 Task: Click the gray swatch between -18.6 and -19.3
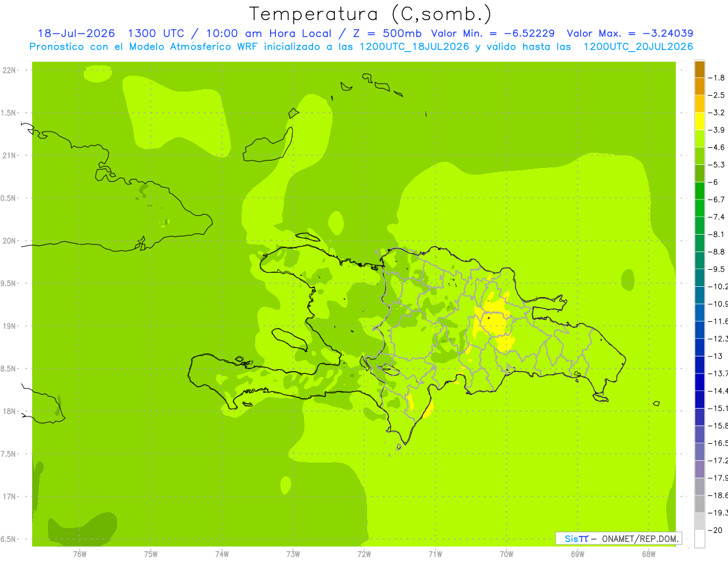(x=699, y=504)
